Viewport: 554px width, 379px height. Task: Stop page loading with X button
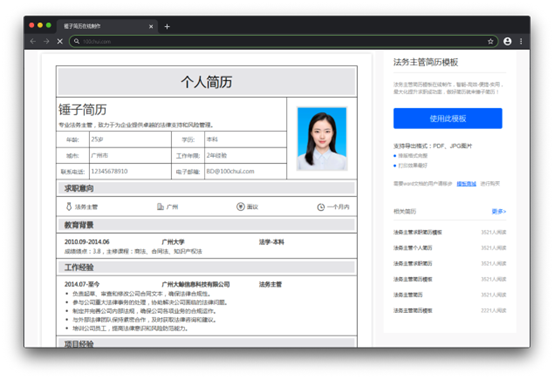(x=60, y=41)
